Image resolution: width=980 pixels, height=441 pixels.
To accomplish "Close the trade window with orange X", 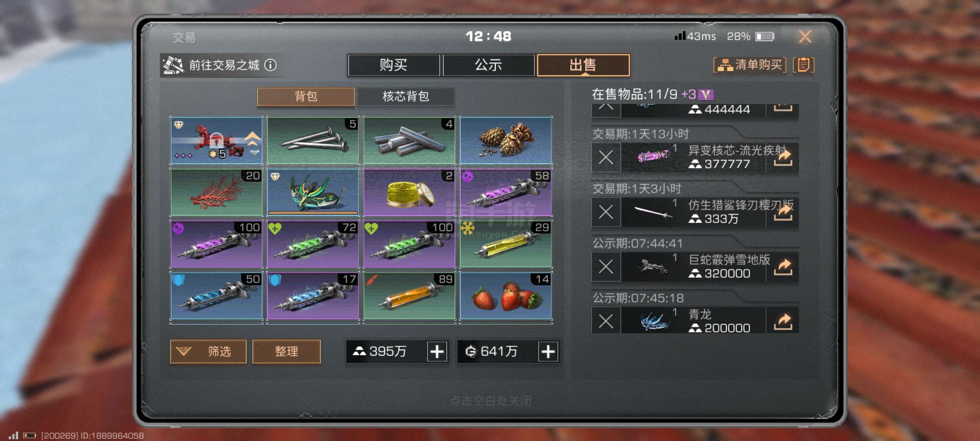I will coord(805,37).
